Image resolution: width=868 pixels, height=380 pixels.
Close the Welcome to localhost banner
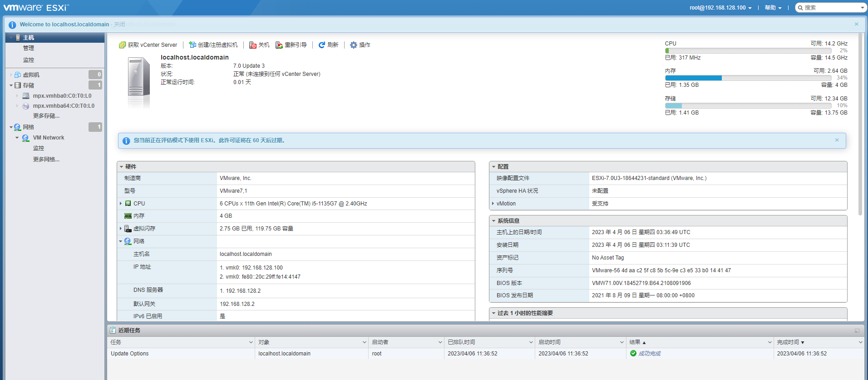tap(856, 24)
